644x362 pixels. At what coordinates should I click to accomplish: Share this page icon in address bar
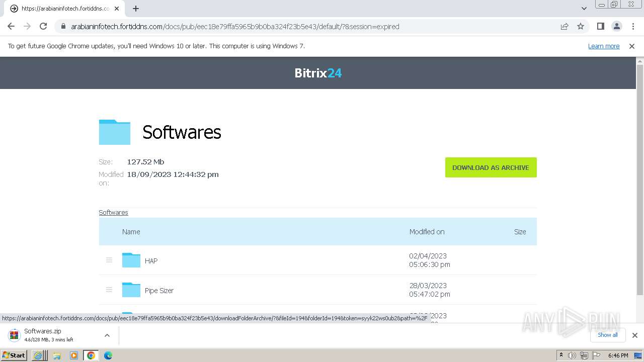click(565, 26)
